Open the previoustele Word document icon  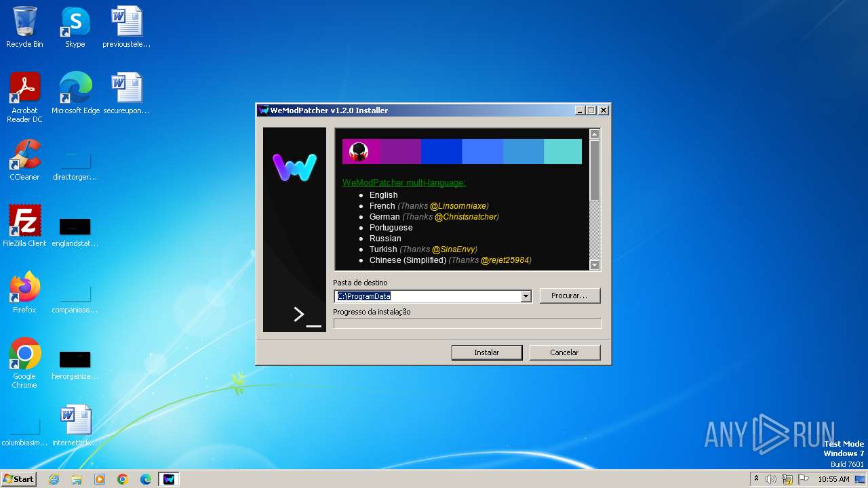click(x=126, y=27)
